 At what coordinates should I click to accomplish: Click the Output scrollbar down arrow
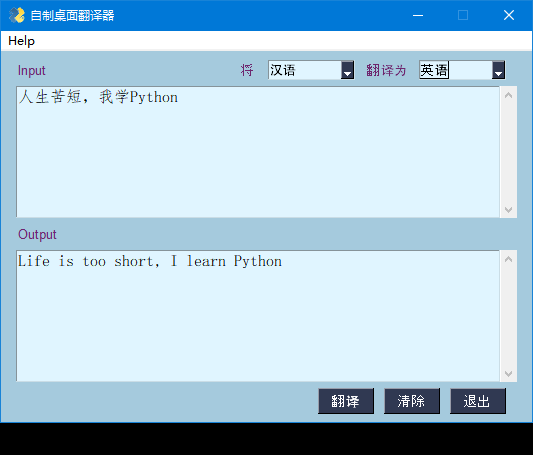tap(509, 373)
